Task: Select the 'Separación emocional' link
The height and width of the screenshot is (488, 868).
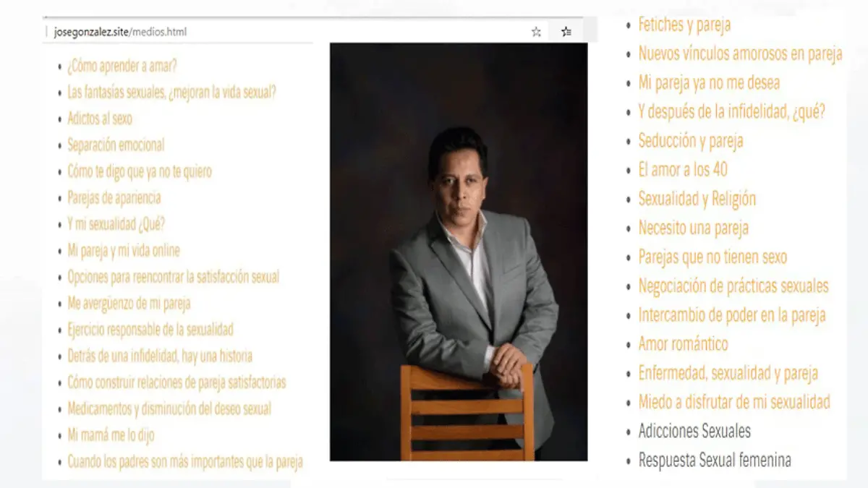Action: 116,145
